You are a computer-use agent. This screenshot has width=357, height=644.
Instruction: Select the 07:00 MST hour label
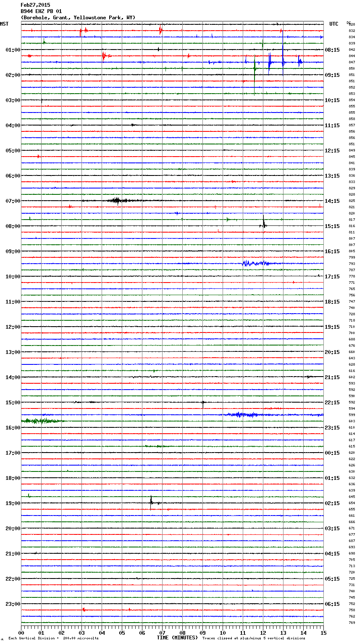click(x=13, y=201)
